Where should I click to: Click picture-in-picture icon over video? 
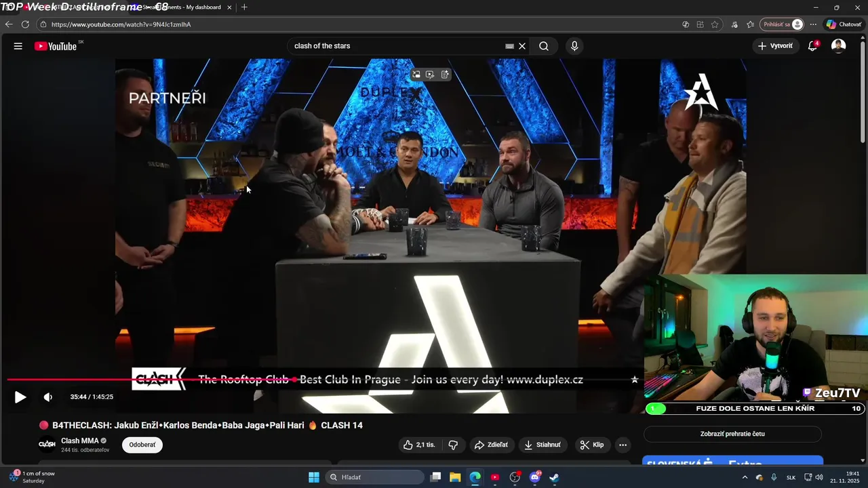click(x=416, y=75)
